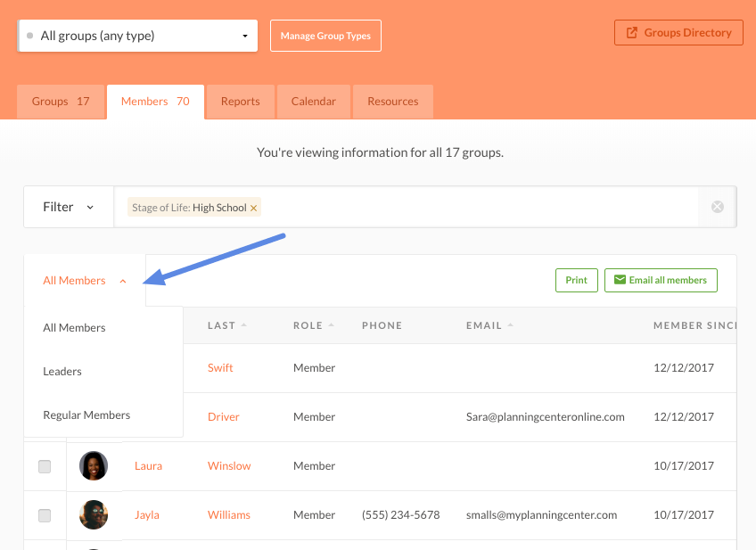Image resolution: width=756 pixels, height=550 pixels.
Task: Collapse the All Members dropdown toggle
Action: [85, 281]
